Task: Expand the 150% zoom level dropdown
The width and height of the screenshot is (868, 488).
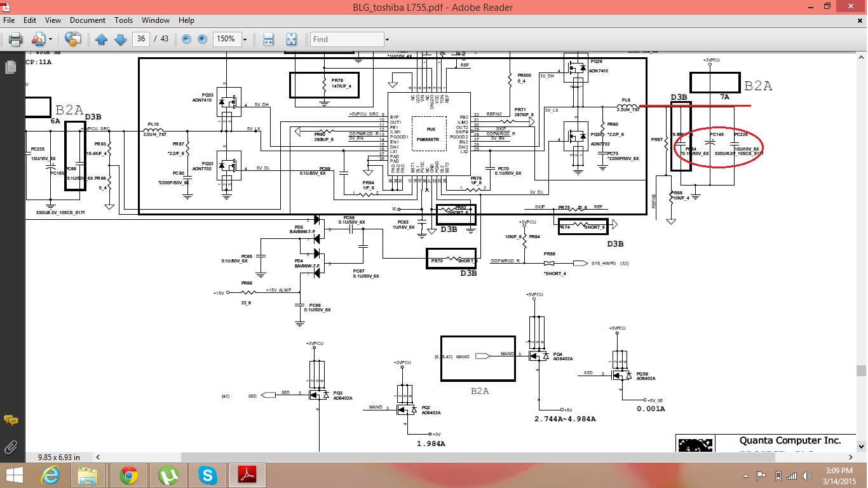Action: click(x=245, y=39)
